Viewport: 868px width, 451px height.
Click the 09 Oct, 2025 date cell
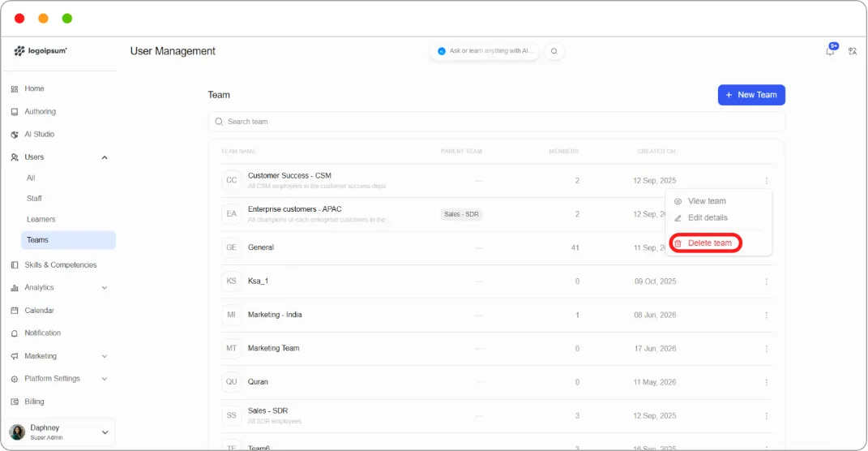655,281
